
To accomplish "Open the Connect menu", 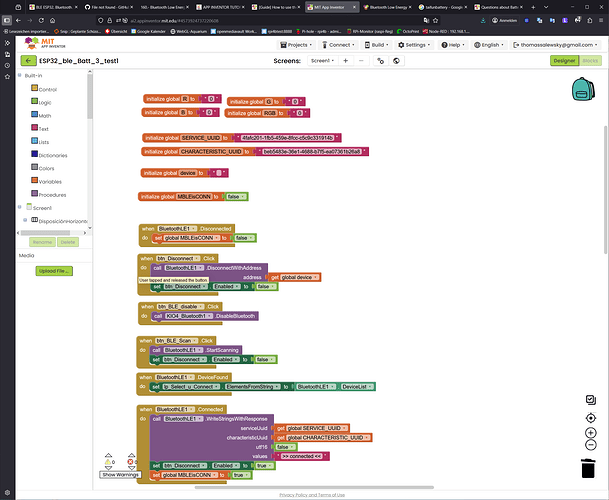I will (x=338, y=45).
